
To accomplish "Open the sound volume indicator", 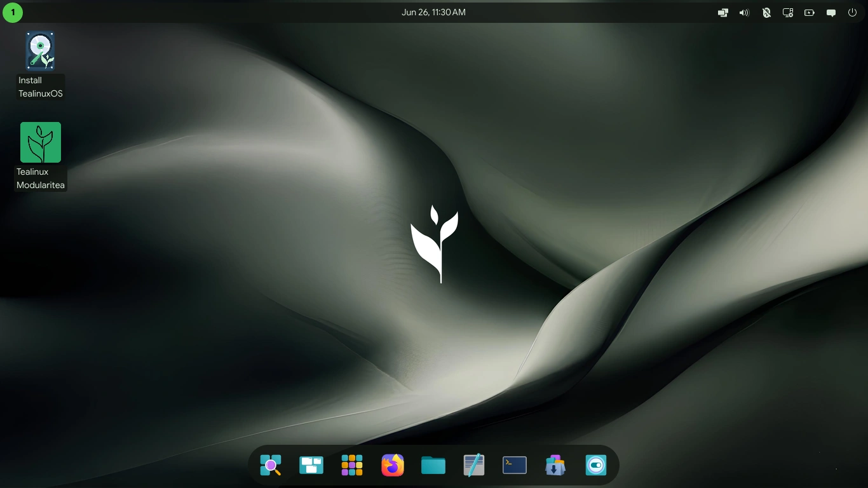I will [745, 12].
